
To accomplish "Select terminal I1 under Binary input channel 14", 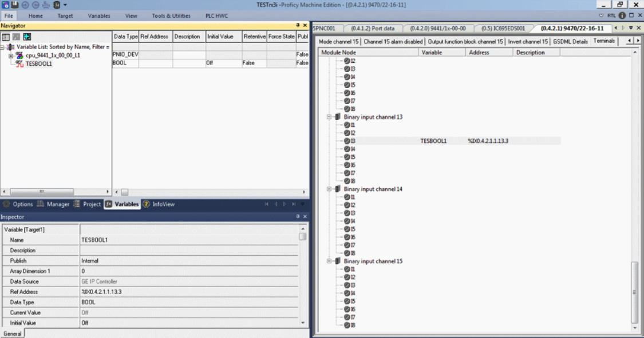I will coord(350,197).
